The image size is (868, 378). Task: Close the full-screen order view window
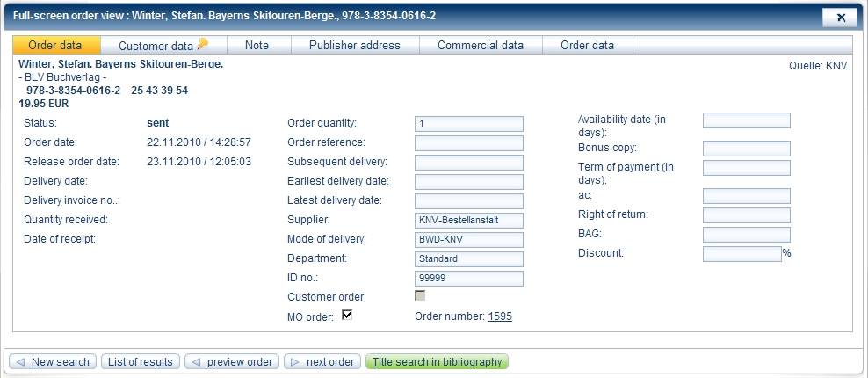pos(840,17)
